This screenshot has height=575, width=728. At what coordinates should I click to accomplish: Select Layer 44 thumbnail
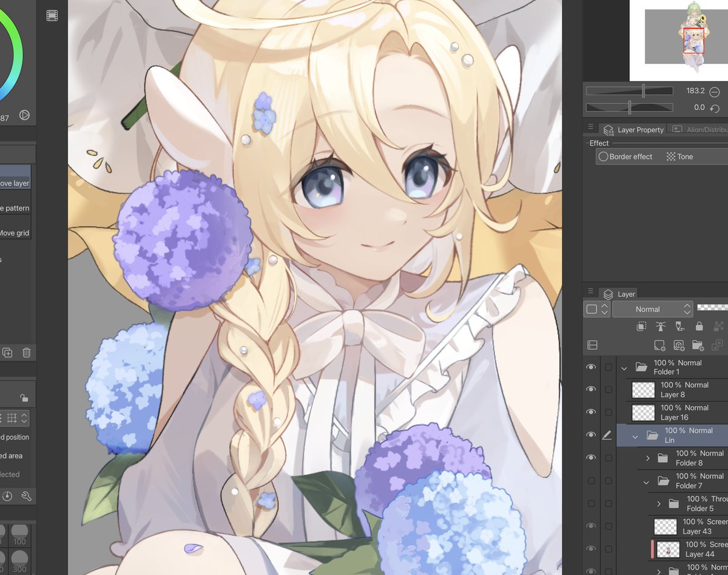pyautogui.click(x=668, y=549)
